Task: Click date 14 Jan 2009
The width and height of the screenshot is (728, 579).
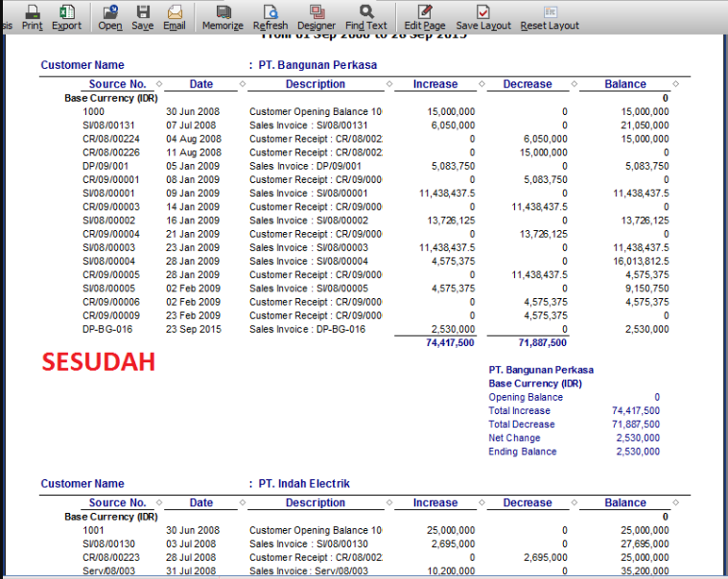Action: 193,207
